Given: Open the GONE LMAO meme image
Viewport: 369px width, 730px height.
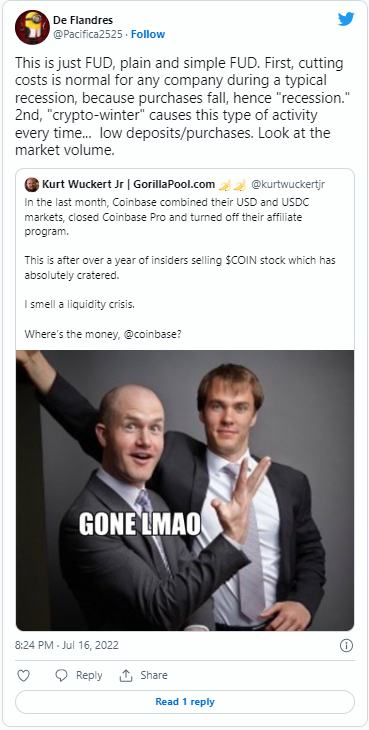Looking at the screenshot, I should point(185,490).
